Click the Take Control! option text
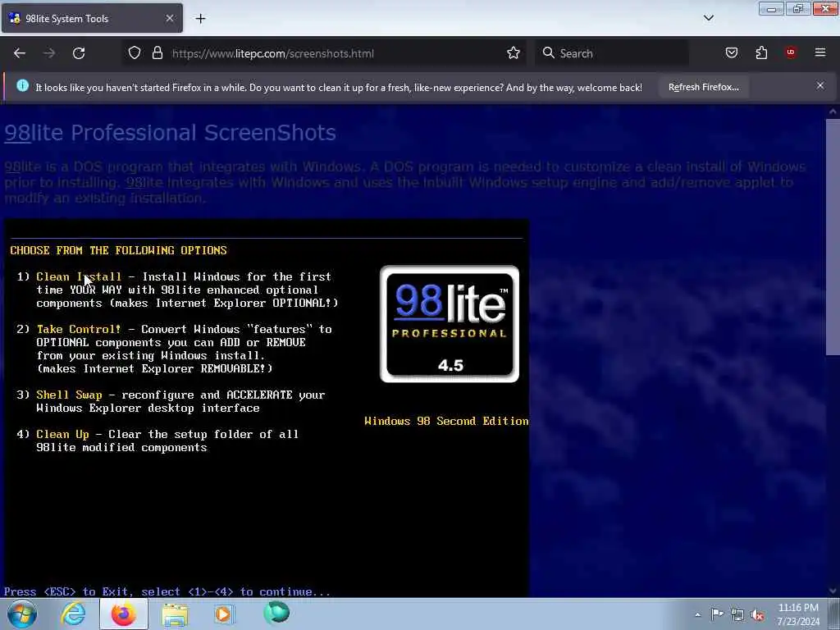The width and height of the screenshot is (840, 630). [78, 330]
